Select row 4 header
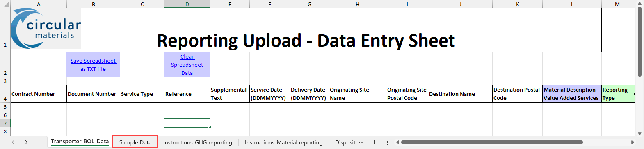Image resolution: width=644 pixels, height=149 pixels. 5,94
